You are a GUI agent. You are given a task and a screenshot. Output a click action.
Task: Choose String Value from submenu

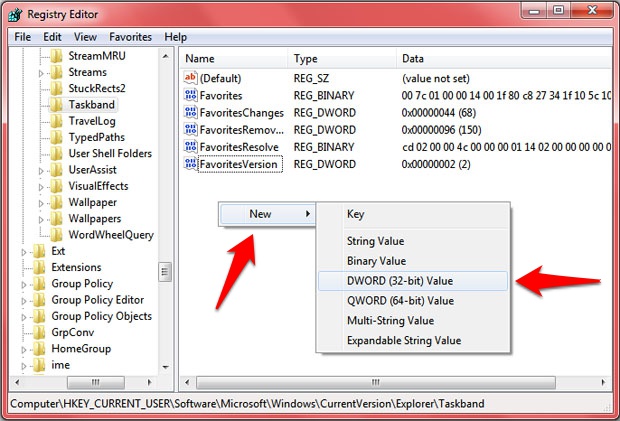coord(413,241)
